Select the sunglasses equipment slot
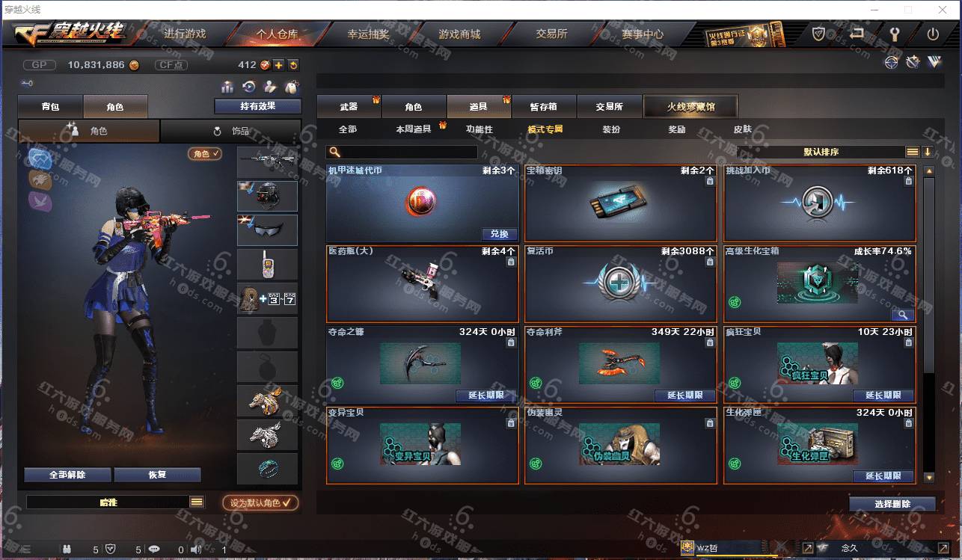Viewport: 962px width, 560px height. click(x=267, y=230)
